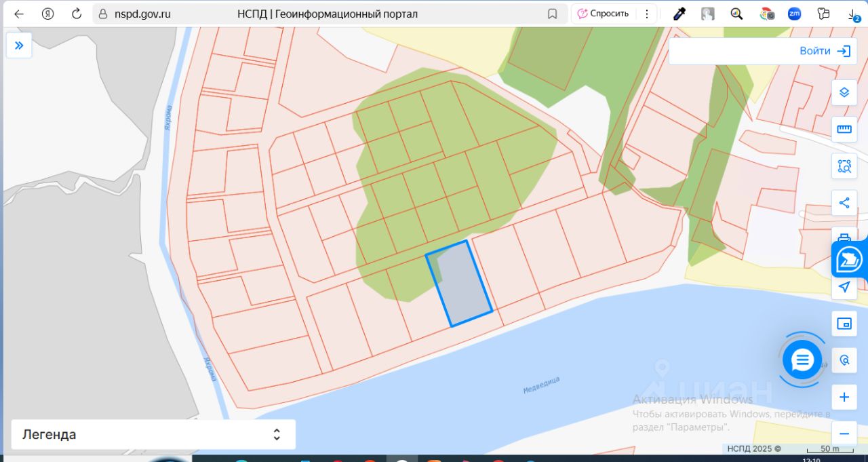Click the share map icon
This screenshot has width=868, height=462.
point(844,203)
